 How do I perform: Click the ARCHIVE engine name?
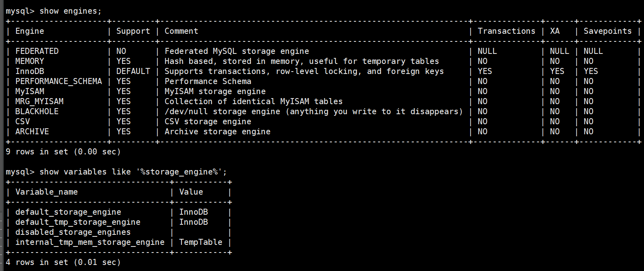point(32,132)
